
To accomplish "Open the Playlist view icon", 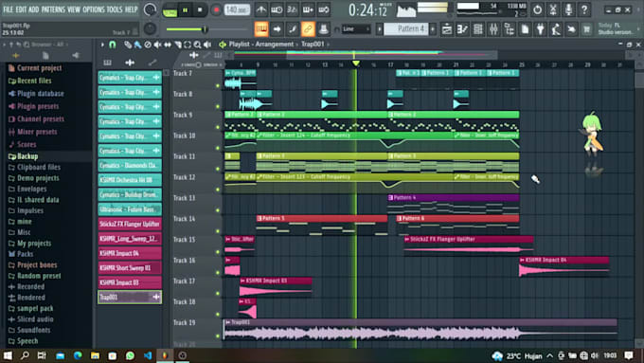I will click(447, 29).
